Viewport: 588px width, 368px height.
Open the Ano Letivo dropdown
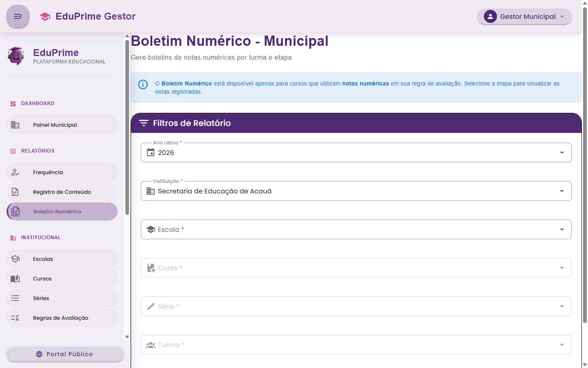tap(562, 152)
